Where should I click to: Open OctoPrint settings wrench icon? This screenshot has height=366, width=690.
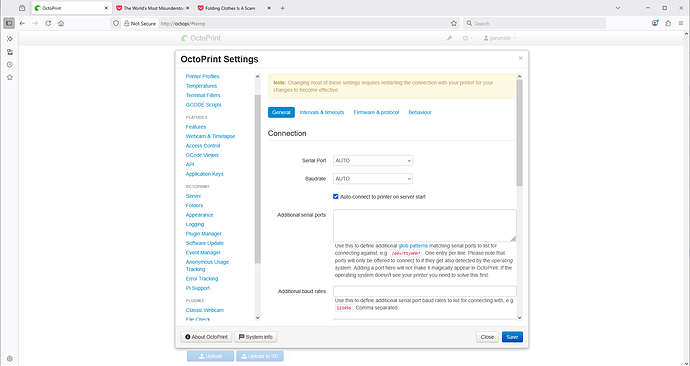[x=449, y=38]
